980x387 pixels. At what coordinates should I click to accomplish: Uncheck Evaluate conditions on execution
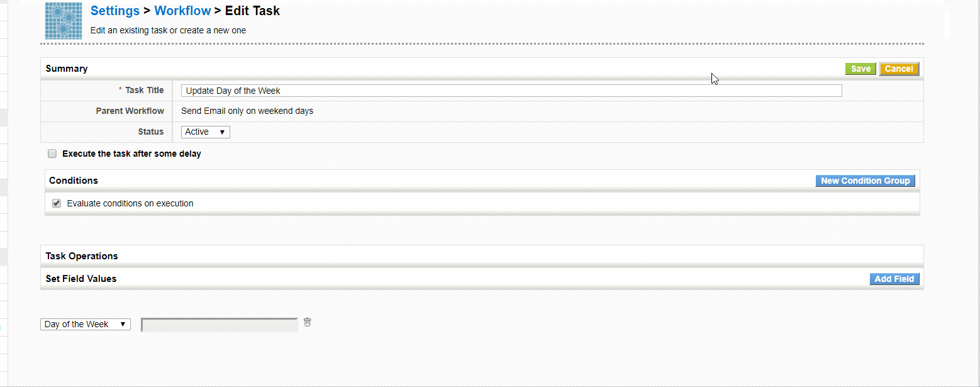(57, 203)
